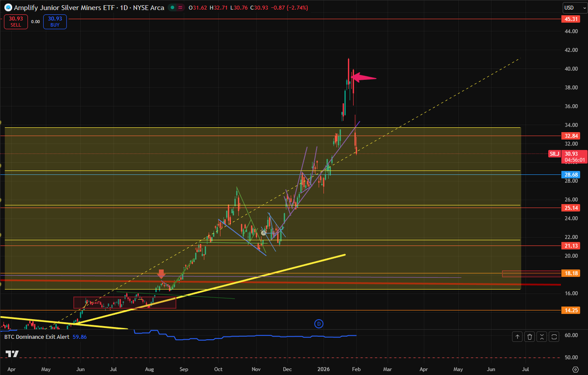Delete the BTC Dominance pane
Screen dimensions: 588x375
(530, 337)
